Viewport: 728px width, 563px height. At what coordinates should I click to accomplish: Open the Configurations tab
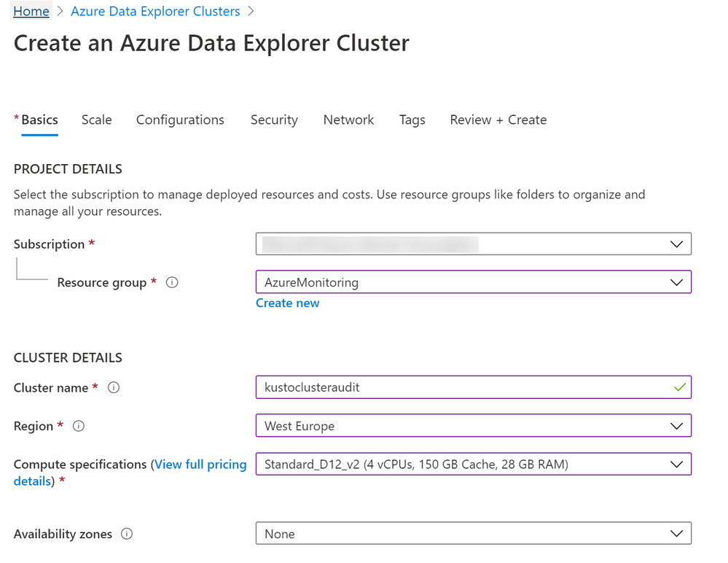[180, 120]
